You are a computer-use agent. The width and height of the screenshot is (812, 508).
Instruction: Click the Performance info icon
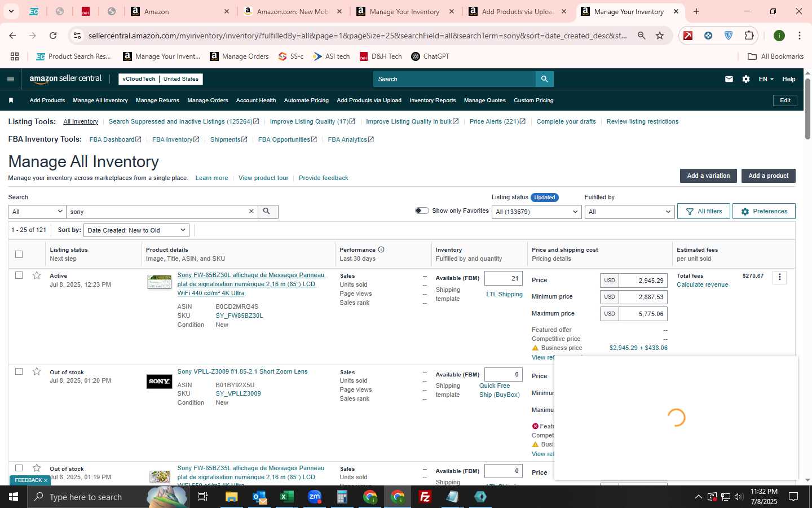[381, 249]
